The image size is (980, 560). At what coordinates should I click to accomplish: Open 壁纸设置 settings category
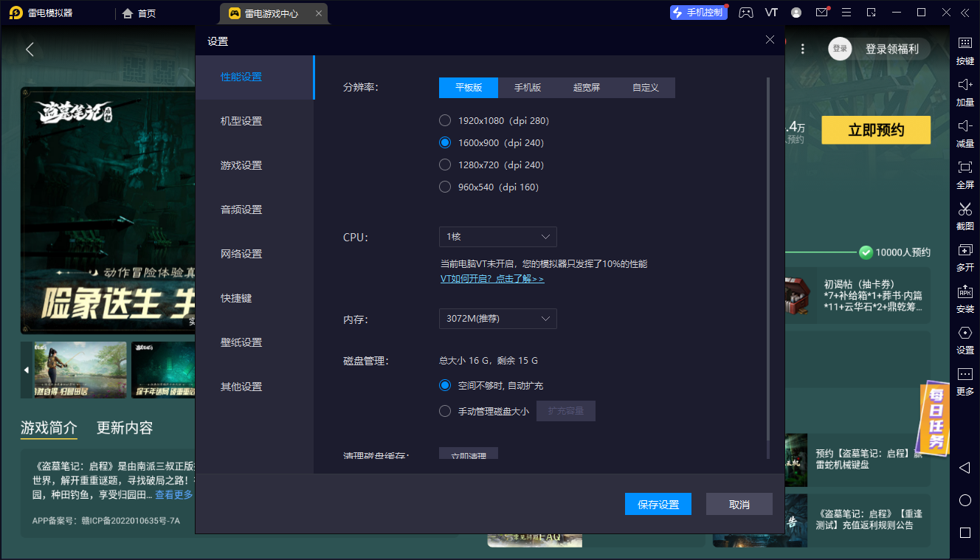click(255, 342)
